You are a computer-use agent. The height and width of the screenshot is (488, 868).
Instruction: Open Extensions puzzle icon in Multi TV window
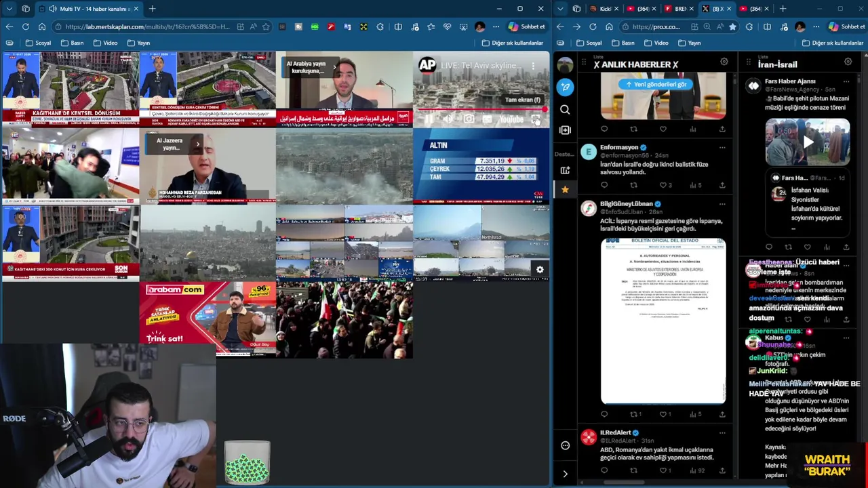tap(380, 26)
